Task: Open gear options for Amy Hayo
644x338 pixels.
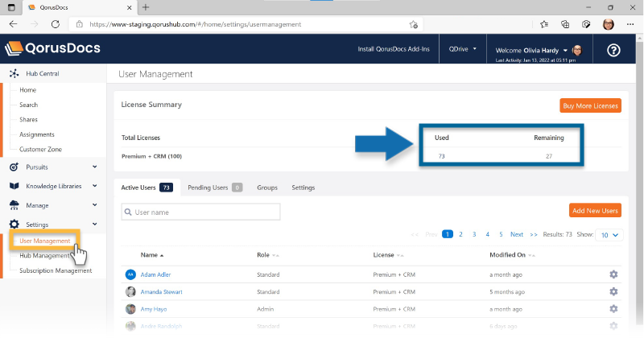Action: coord(613,309)
